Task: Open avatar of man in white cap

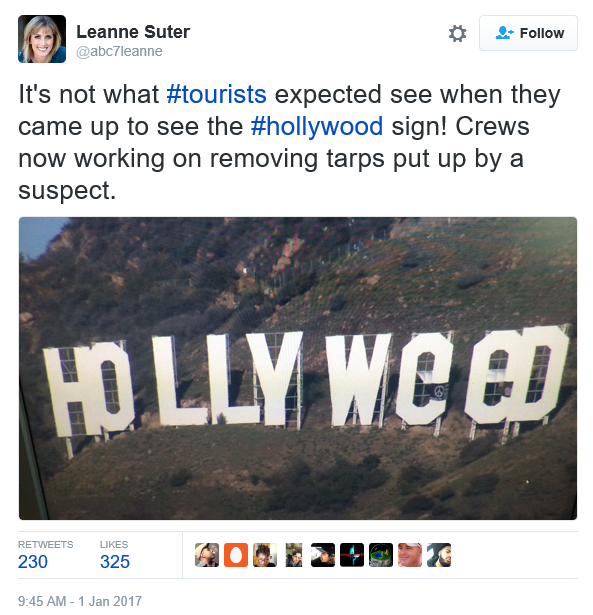Action: tap(410, 555)
